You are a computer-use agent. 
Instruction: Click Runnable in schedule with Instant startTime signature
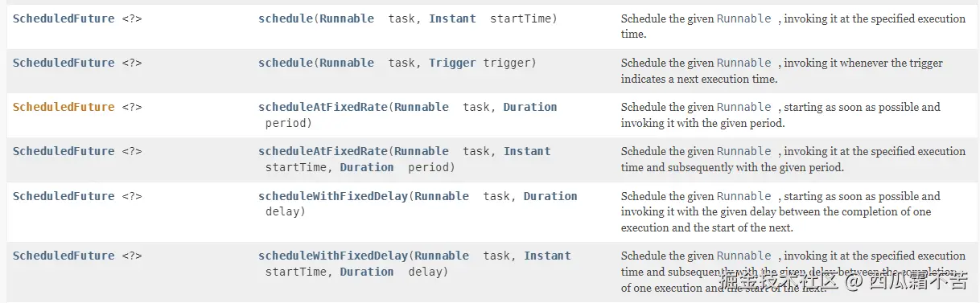[347, 18]
